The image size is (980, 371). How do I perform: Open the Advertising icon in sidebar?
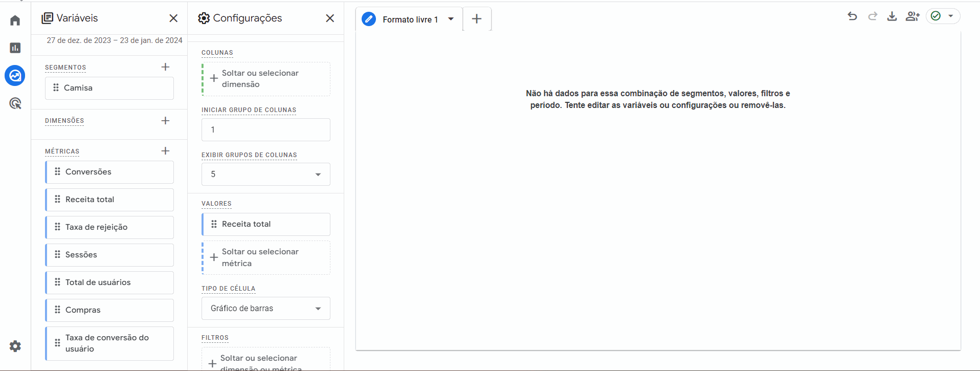(15, 103)
